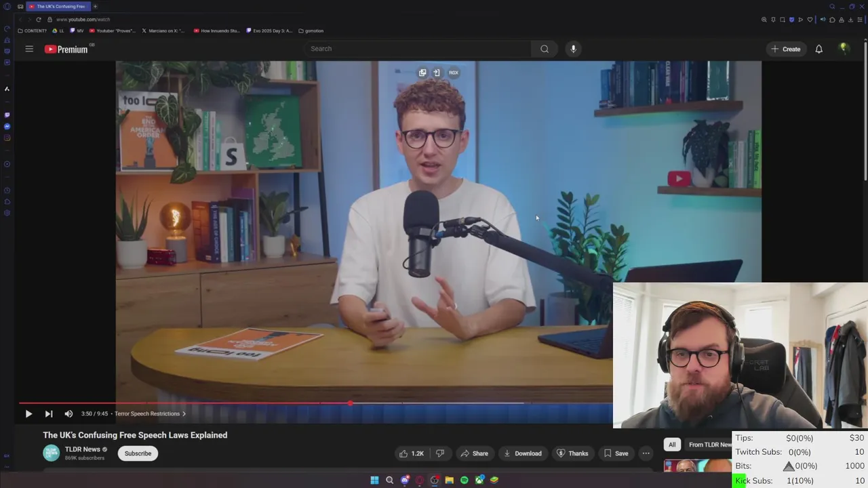Play the paused video
The width and height of the screenshot is (868, 488).
(28, 413)
